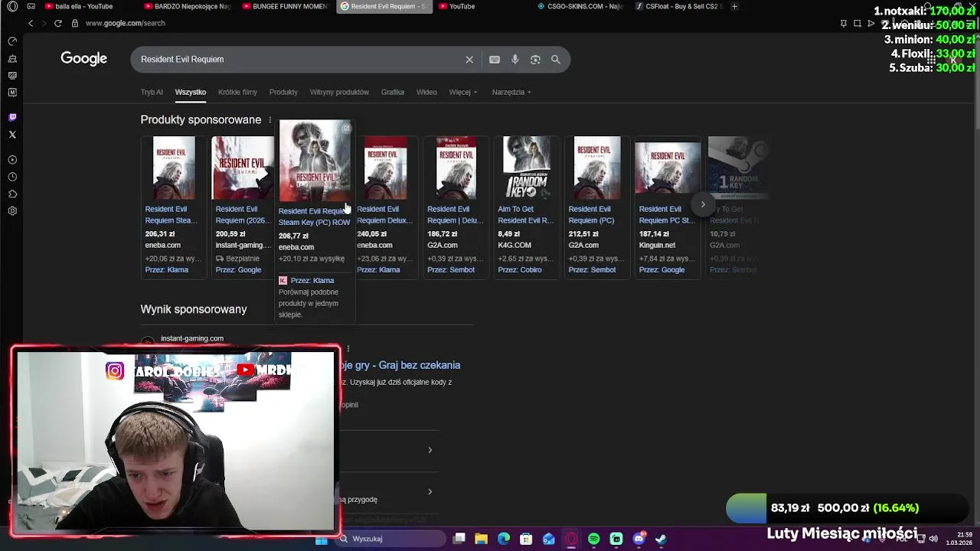The width and height of the screenshot is (980, 551).
Task: Open the X (Twitter) sidebar icon
Action: pos(12,135)
